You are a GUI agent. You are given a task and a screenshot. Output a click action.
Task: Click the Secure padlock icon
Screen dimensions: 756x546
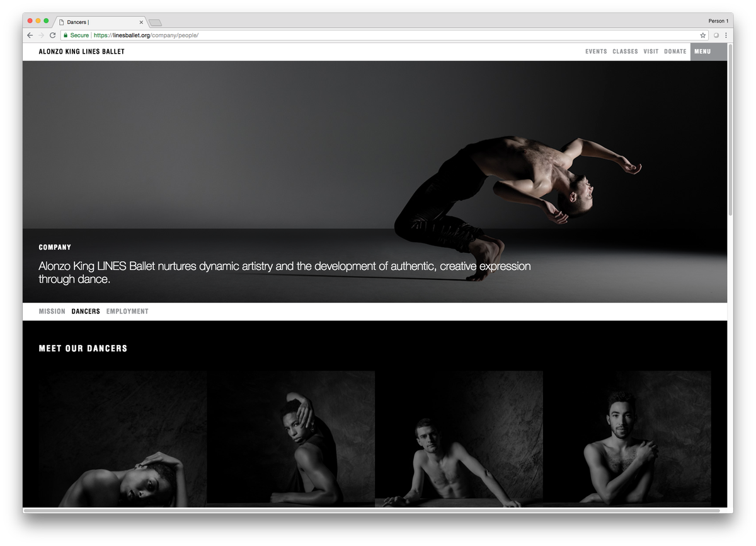[x=67, y=35]
